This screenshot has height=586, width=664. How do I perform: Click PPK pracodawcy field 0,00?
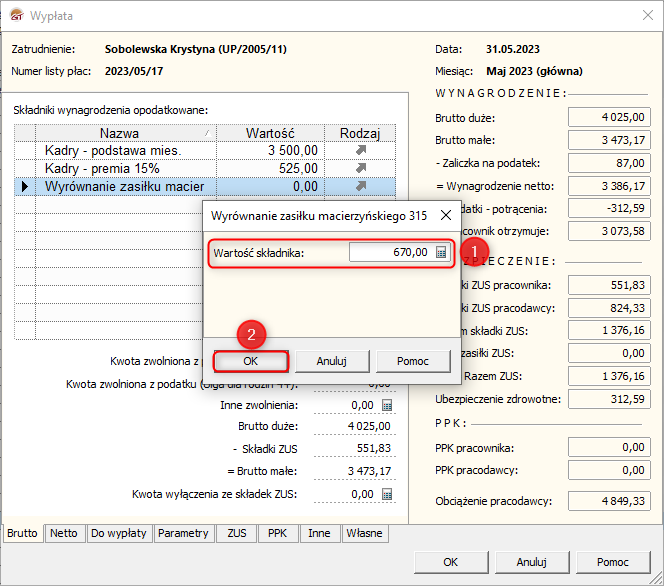(609, 470)
